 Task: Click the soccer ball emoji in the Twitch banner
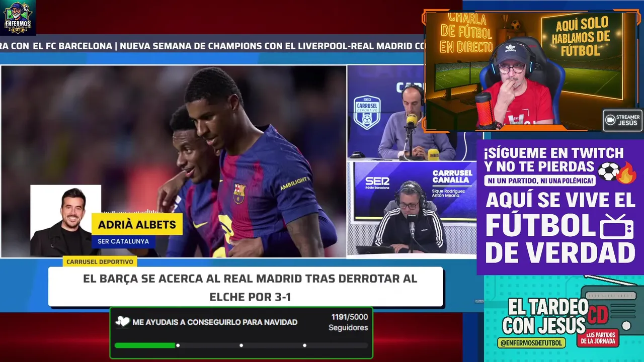point(608,171)
